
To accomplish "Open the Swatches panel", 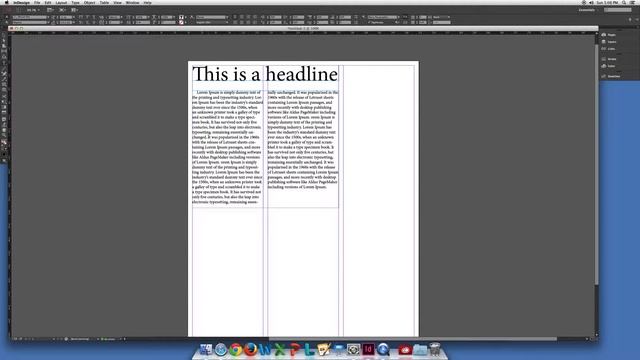I will click(x=611, y=76).
